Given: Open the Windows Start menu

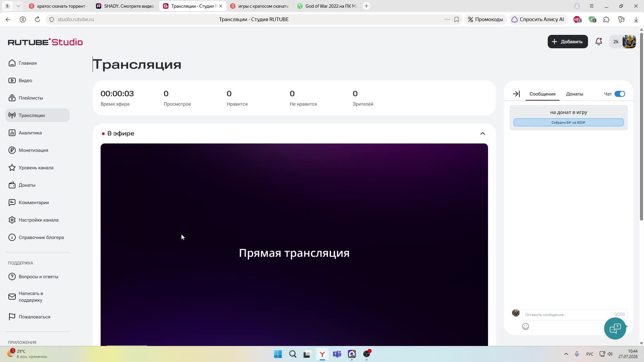Looking at the screenshot, I should [x=278, y=354].
